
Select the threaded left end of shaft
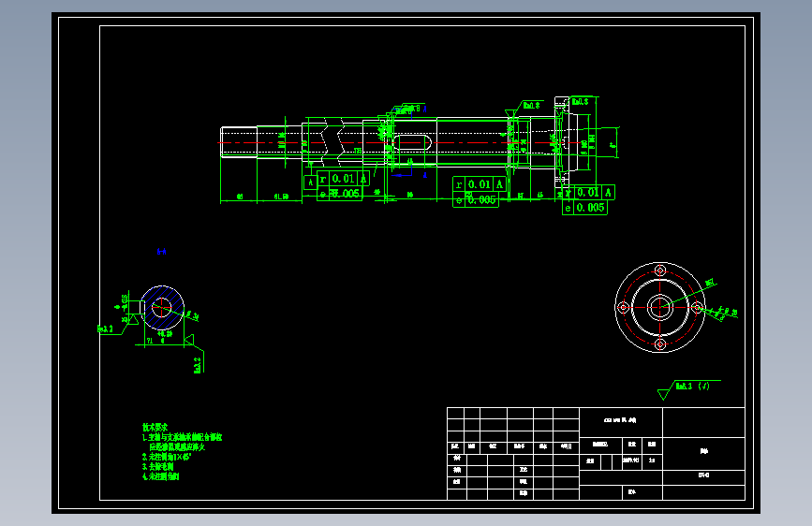pos(239,142)
